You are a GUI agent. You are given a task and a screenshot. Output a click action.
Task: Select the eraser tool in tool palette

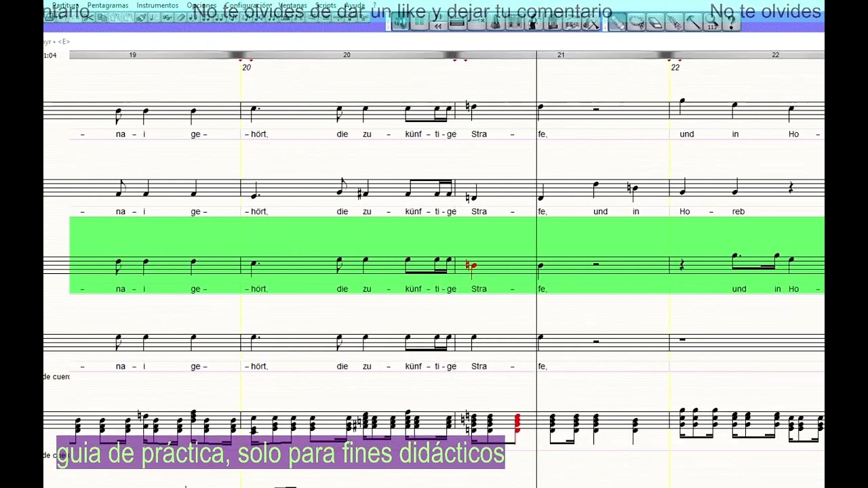(655, 23)
